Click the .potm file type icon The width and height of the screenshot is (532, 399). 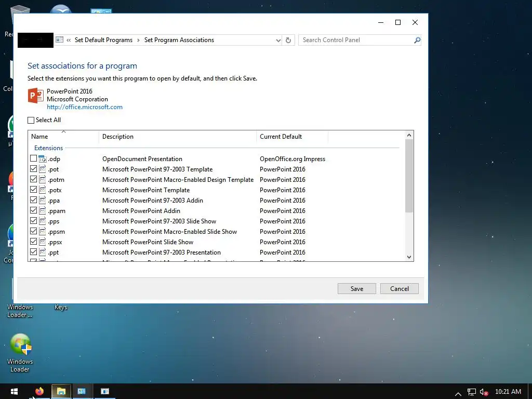click(43, 179)
